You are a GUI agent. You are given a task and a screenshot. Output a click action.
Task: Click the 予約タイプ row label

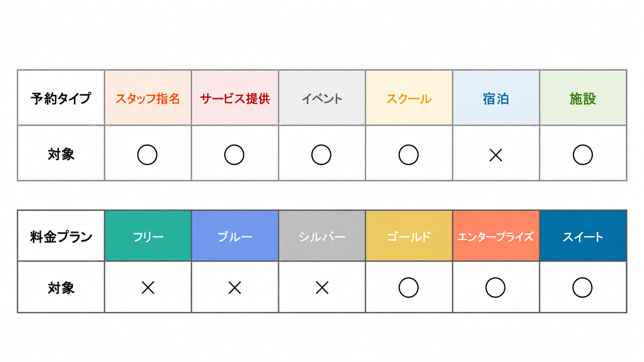coord(61,98)
